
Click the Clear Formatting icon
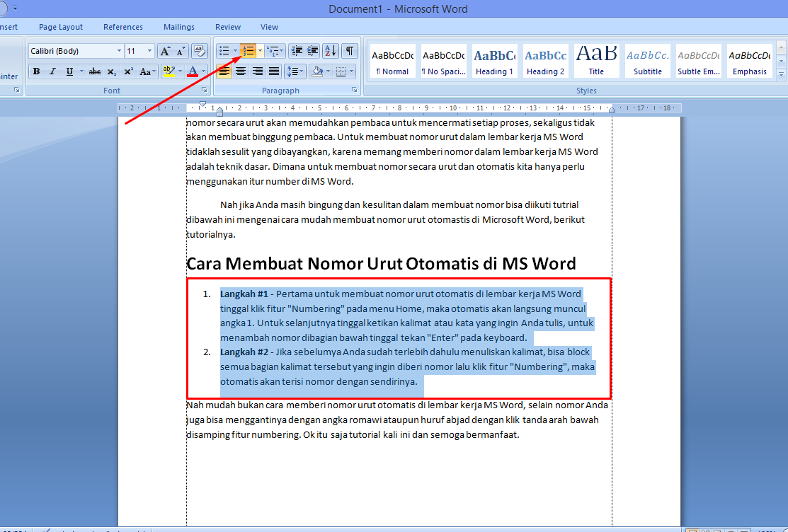(x=200, y=51)
